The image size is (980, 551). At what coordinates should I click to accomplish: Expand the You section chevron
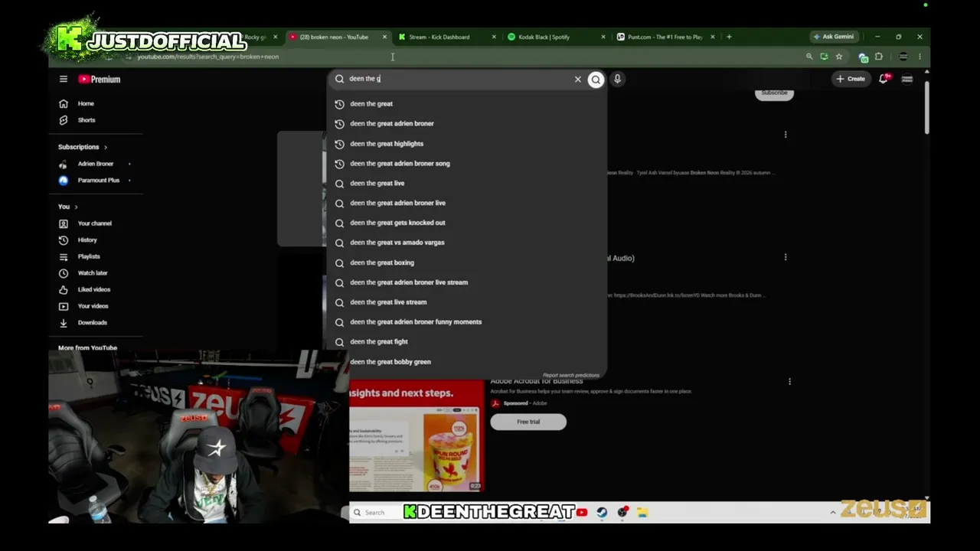tap(76, 207)
